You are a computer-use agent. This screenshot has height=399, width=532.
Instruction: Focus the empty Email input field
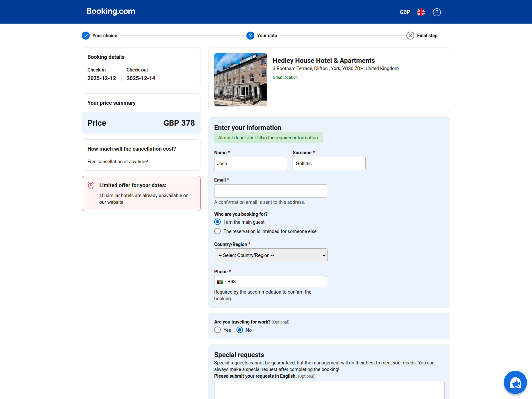coord(271,191)
